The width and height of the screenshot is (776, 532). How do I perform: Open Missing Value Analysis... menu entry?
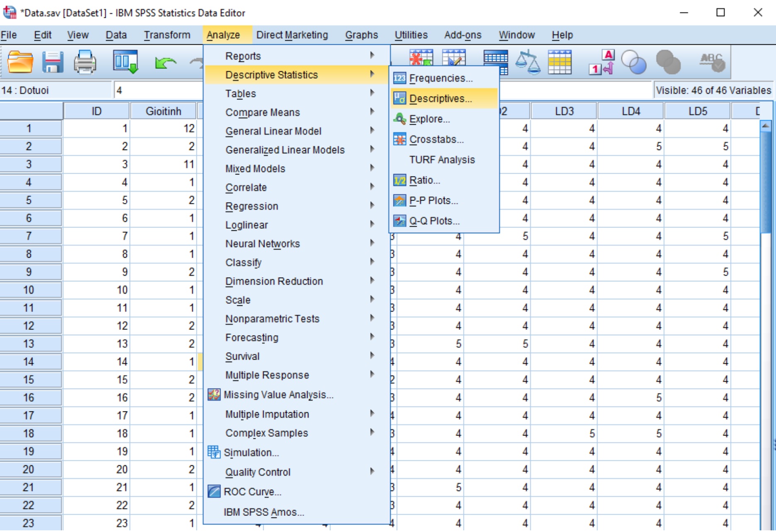tap(297, 395)
